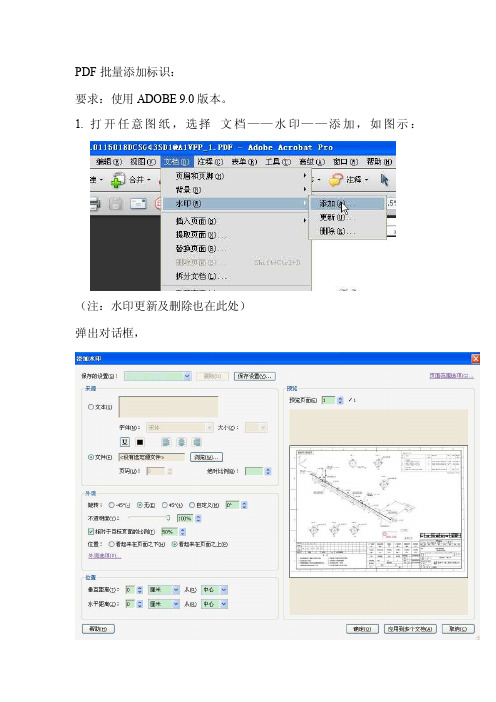The image size is (496, 702).
Task: Click the align-right text icon
Action: [x=197, y=442]
